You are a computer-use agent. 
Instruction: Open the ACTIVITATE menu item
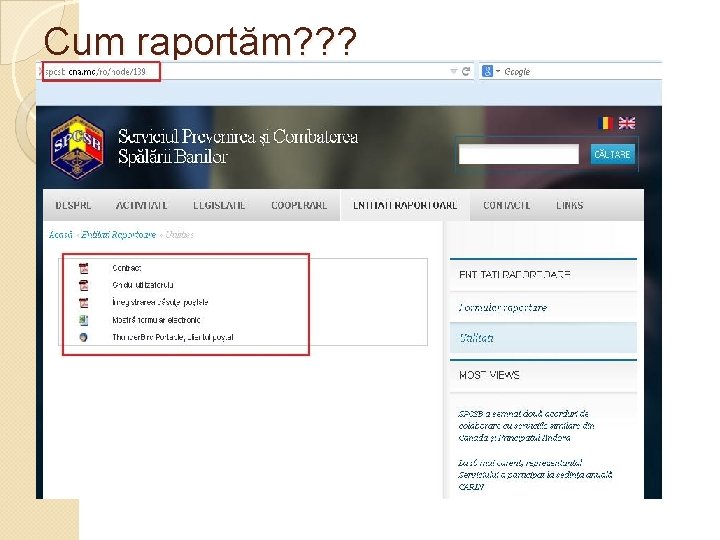pyautogui.click(x=141, y=205)
